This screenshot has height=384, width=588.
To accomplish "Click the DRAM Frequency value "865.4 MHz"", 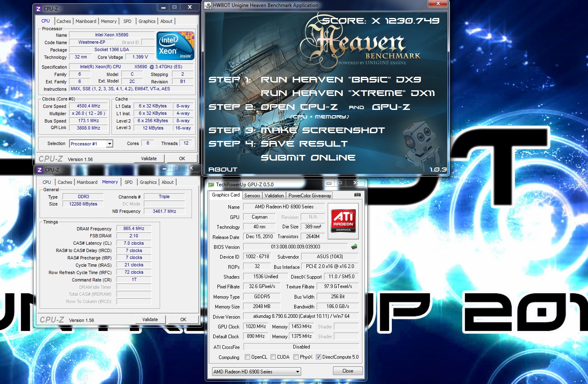I will [134, 228].
